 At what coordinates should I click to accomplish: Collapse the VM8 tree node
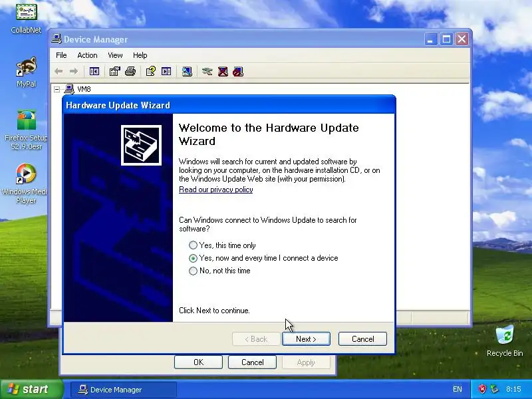[57, 89]
